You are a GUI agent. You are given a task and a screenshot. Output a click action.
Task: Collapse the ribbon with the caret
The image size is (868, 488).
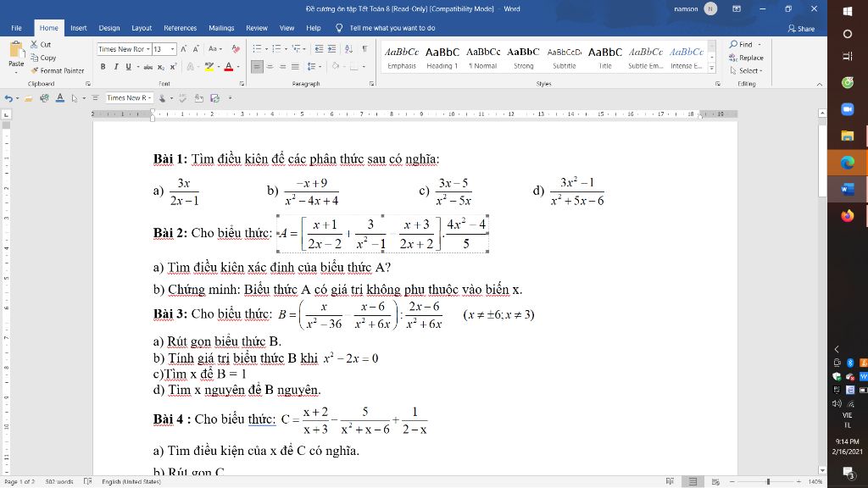[820, 84]
